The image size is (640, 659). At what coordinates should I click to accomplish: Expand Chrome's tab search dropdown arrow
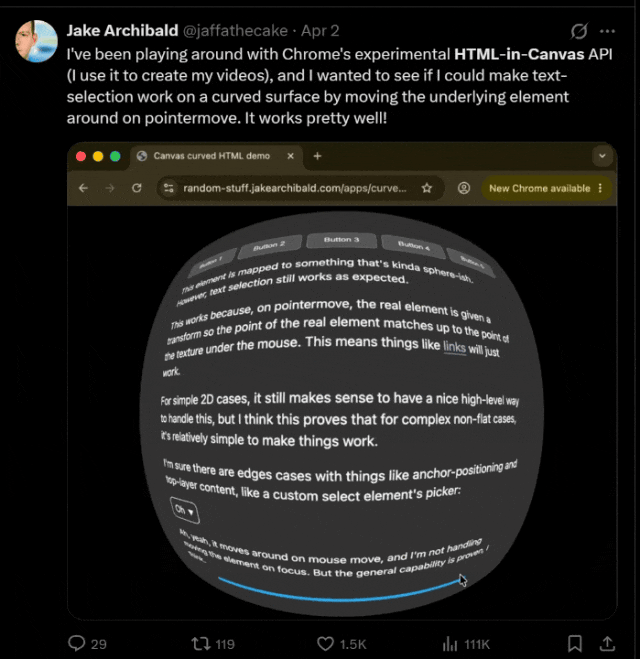(x=601, y=156)
